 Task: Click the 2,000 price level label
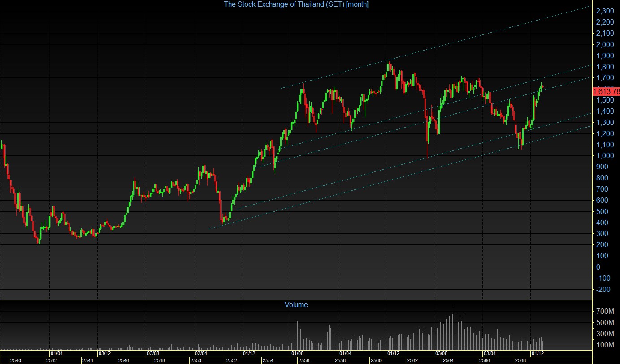tap(605, 44)
